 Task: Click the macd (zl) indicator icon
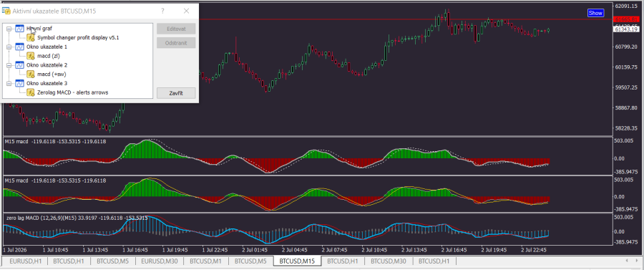pyautogui.click(x=31, y=56)
